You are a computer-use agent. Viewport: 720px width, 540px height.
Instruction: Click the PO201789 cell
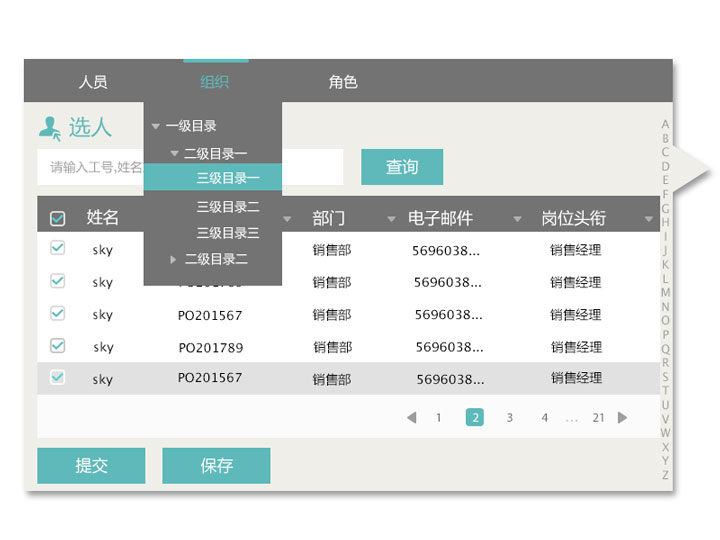(211, 348)
